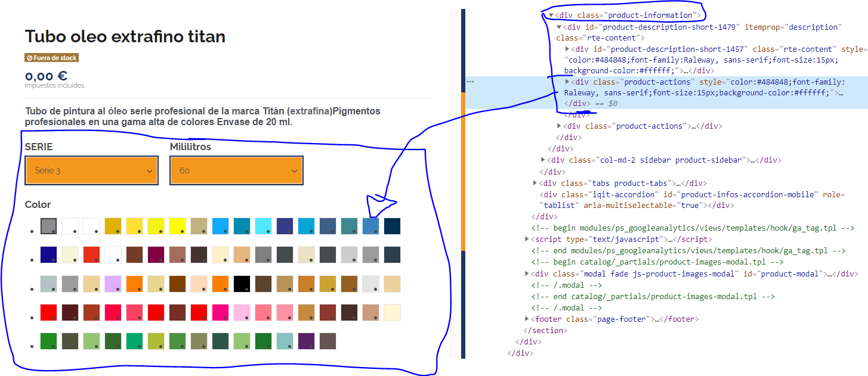Expand the script type text/javascript node

[527, 239]
